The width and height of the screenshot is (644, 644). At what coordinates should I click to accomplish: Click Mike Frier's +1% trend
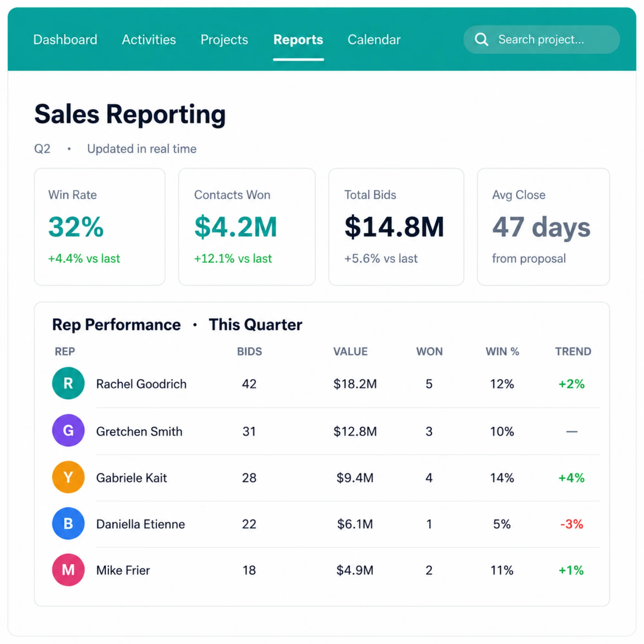tap(571, 571)
